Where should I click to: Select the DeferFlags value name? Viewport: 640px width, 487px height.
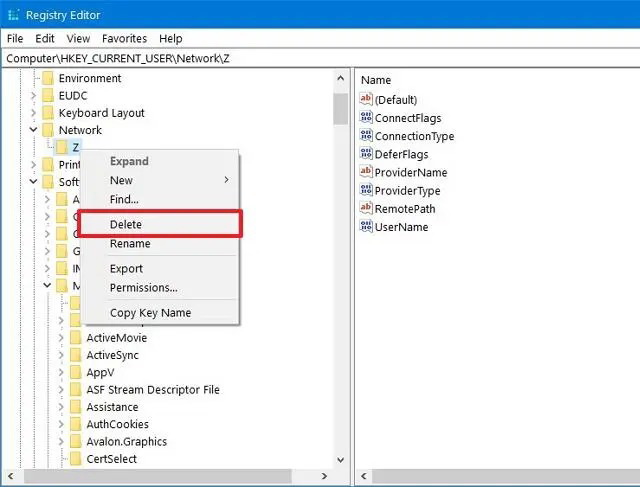pyautogui.click(x=402, y=154)
